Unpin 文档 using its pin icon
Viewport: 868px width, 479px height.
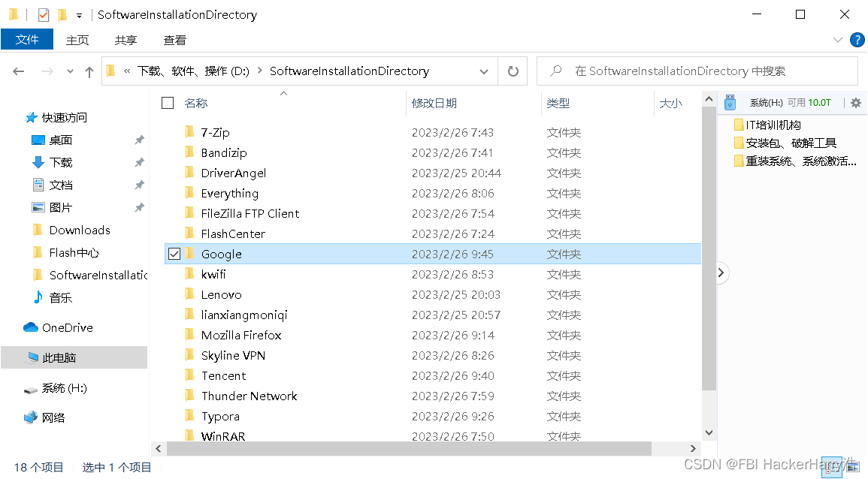click(x=140, y=185)
